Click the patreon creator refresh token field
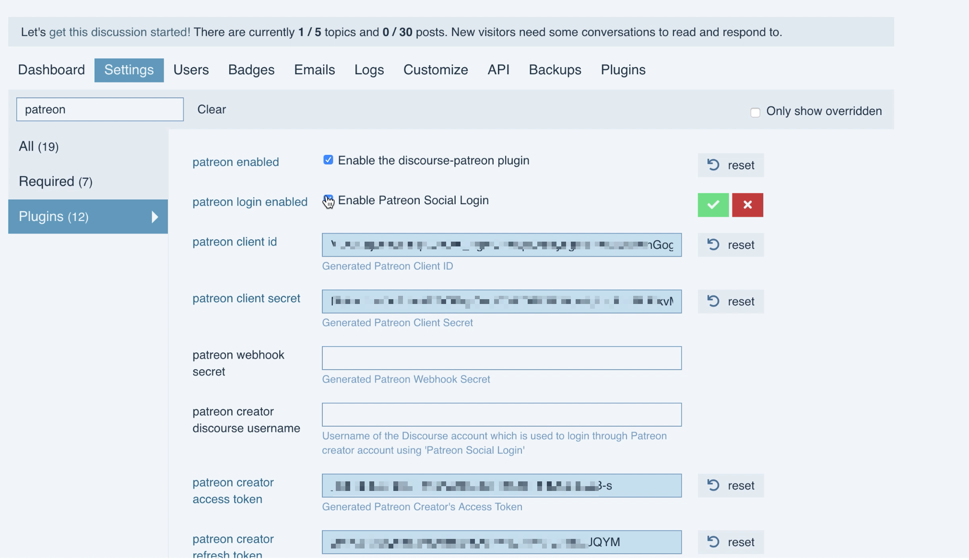This screenshot has height=560, width=969. tap(502, 542)
